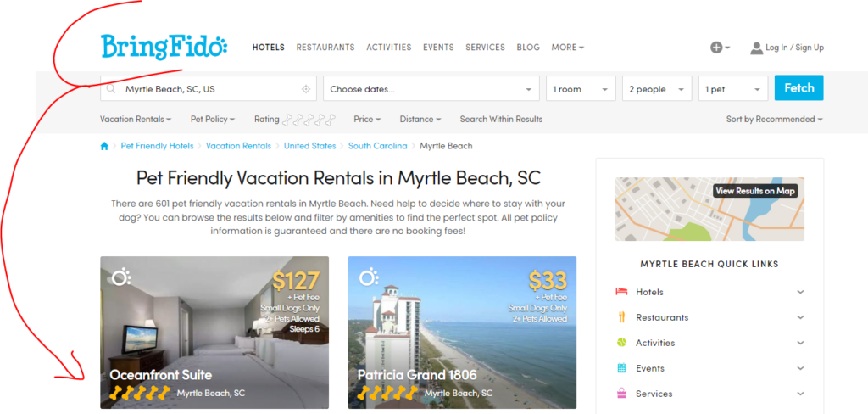The width and height of the screenshot is (868, 414).
Task: Click MYRTLE BEACH QUICK LINKS heading
Action: pyautogui.click(x=709, y=264)
